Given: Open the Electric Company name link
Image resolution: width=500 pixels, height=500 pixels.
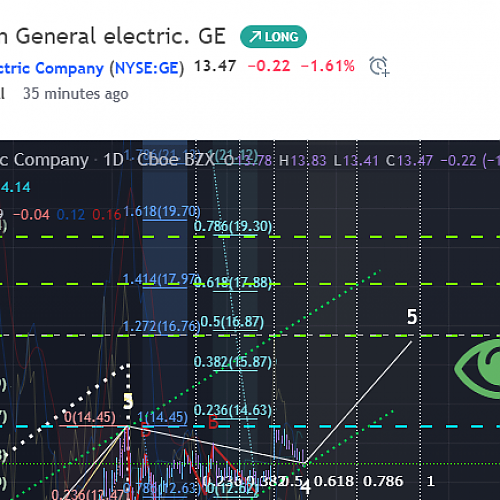Looking at the screenshot, I should [x=52, y=68].
